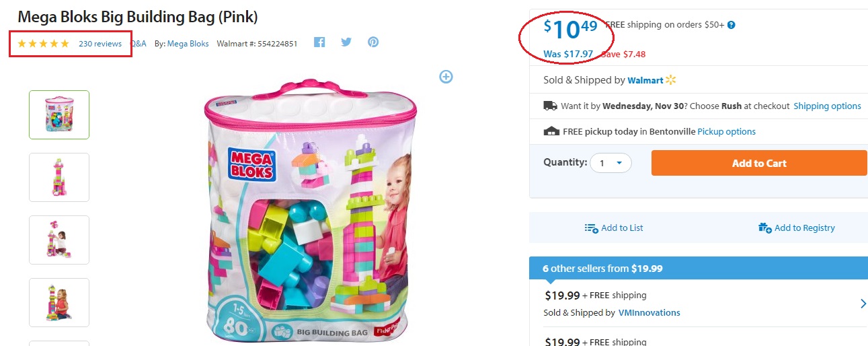Click Add to List icon
Screen dimensions: 868x346
(x=592, y=228)
